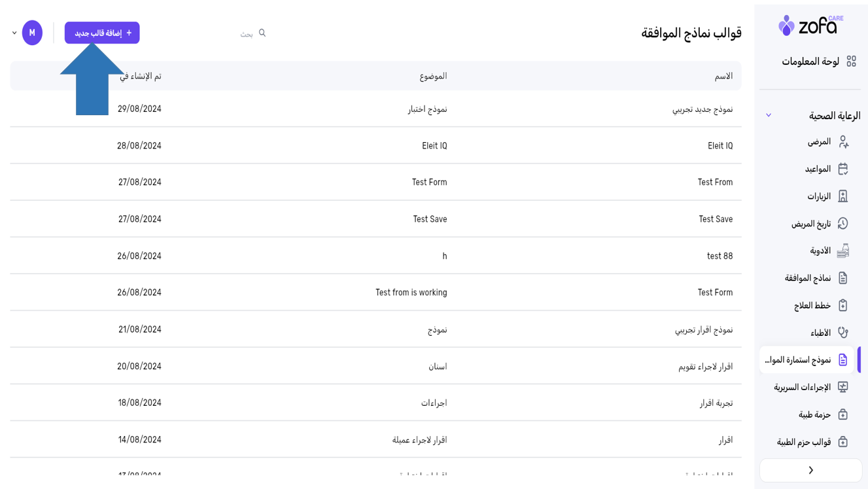This screenshot has width=868, height=489.
Task: Open the Eleit IQ template row
Action: tap(720, 146)
